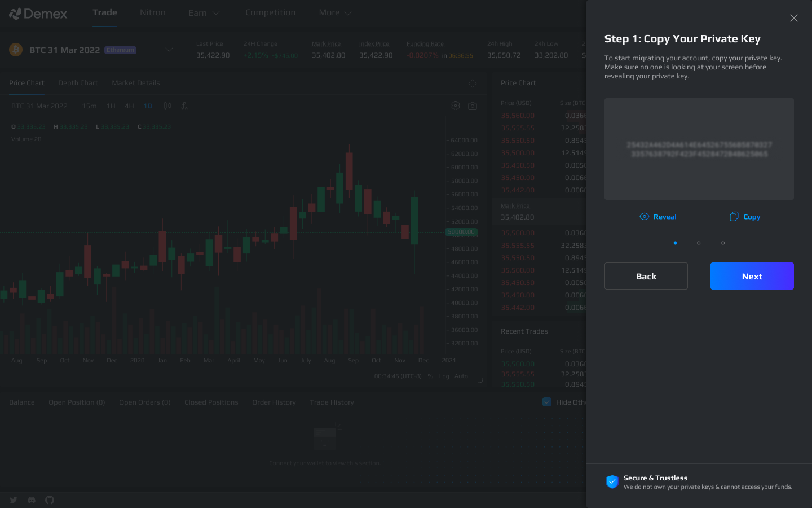The width and height of the screenshot is (812, 508).
Task: Open chart settings gear icon
Action: point(456,106)
